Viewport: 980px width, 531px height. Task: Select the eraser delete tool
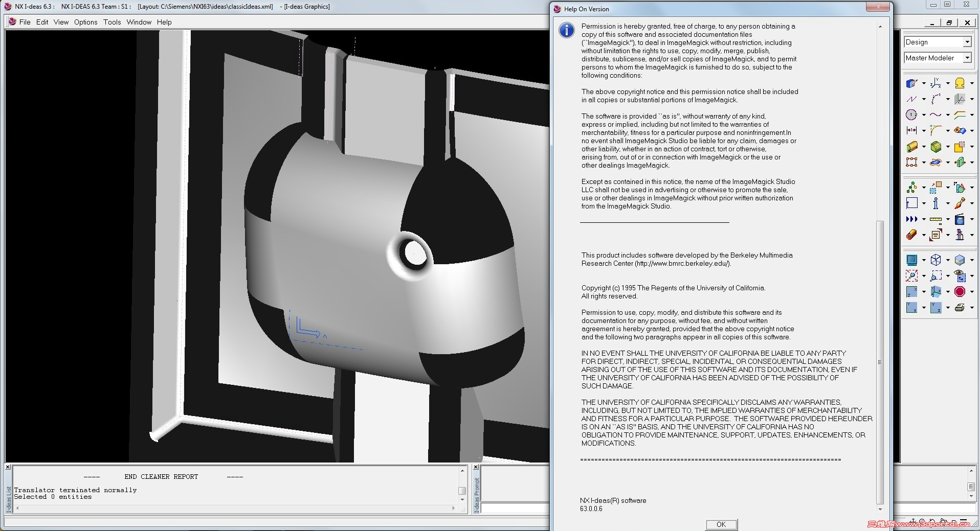911,235
